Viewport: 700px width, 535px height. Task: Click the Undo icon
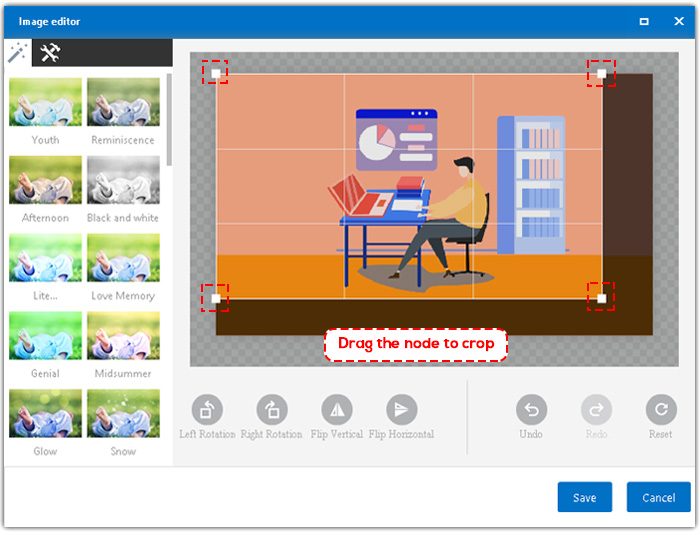pos(531,410)
